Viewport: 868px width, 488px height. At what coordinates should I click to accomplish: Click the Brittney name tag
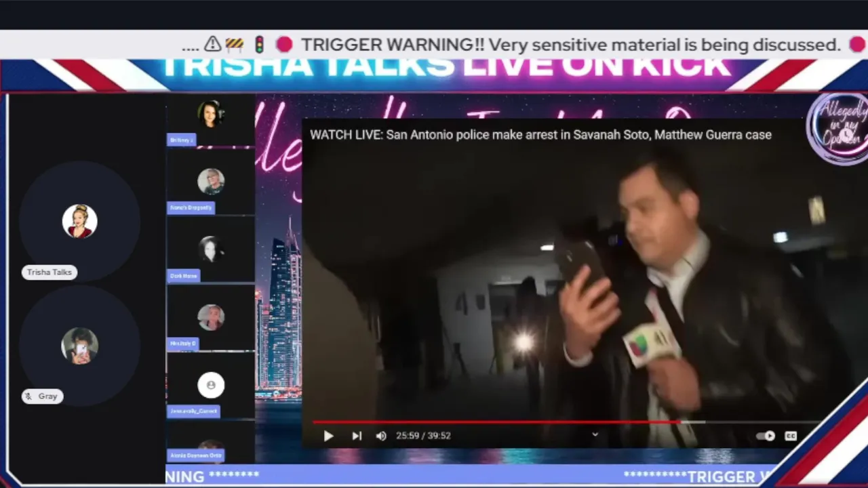tap(181, 140)
